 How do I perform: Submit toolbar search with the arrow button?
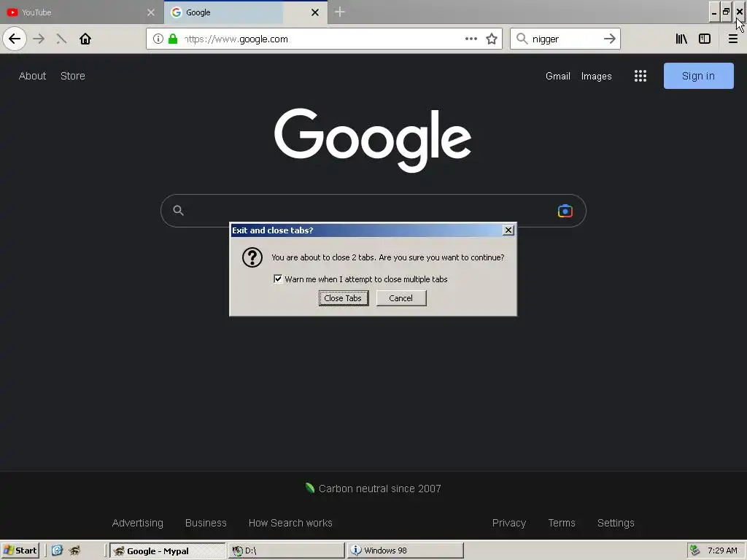click(x=609, y=39)
